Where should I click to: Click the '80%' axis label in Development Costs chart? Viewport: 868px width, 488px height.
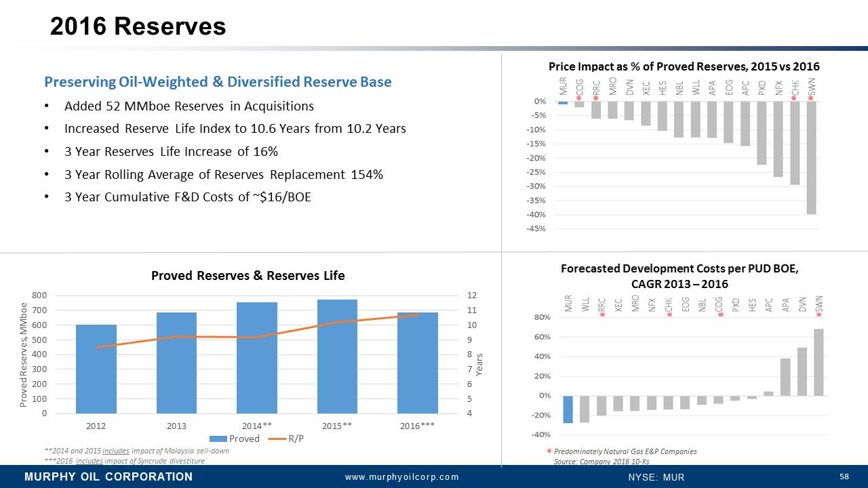coord(542,317)
